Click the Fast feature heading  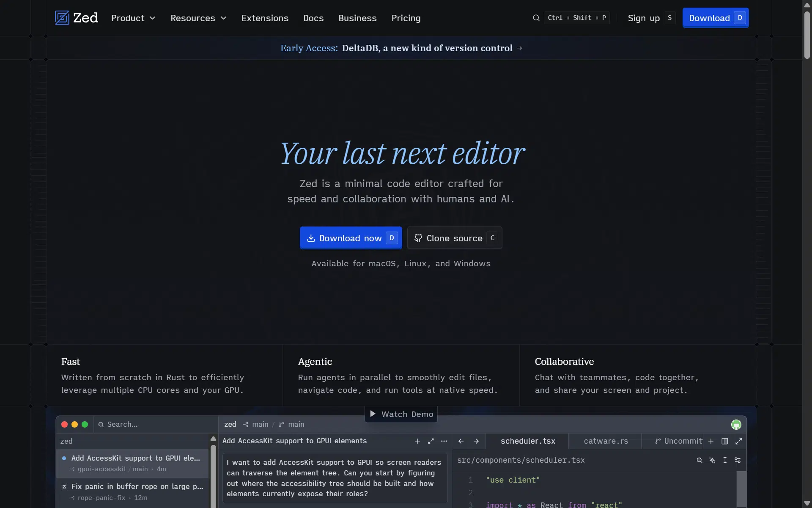[70, 362]
